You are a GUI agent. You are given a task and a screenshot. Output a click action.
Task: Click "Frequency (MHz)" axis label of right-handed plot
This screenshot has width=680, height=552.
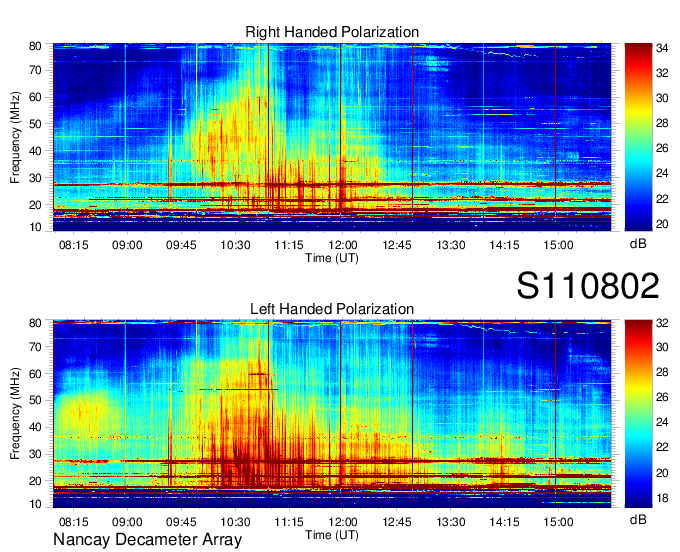coord(15,137)
